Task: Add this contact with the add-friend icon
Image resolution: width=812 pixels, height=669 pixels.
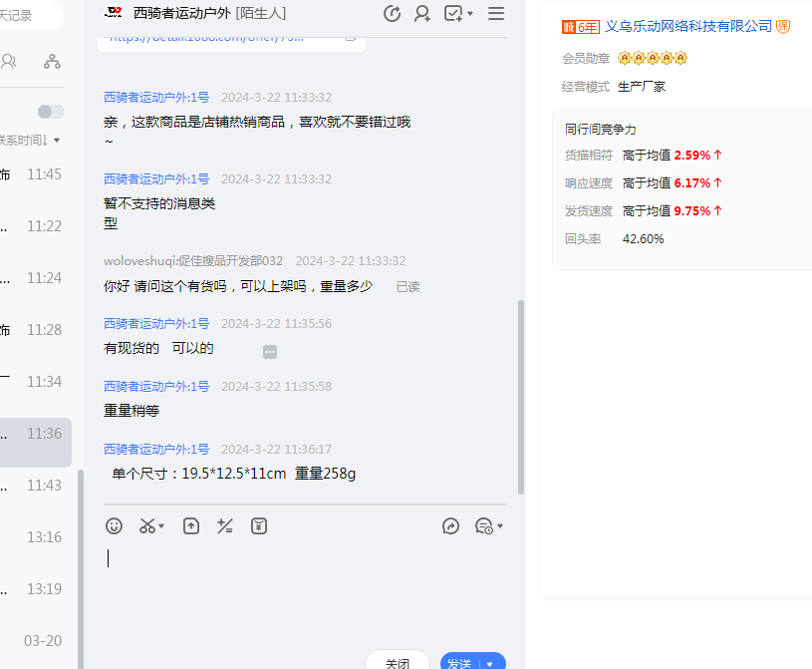Action: click(x=422, y=14)
